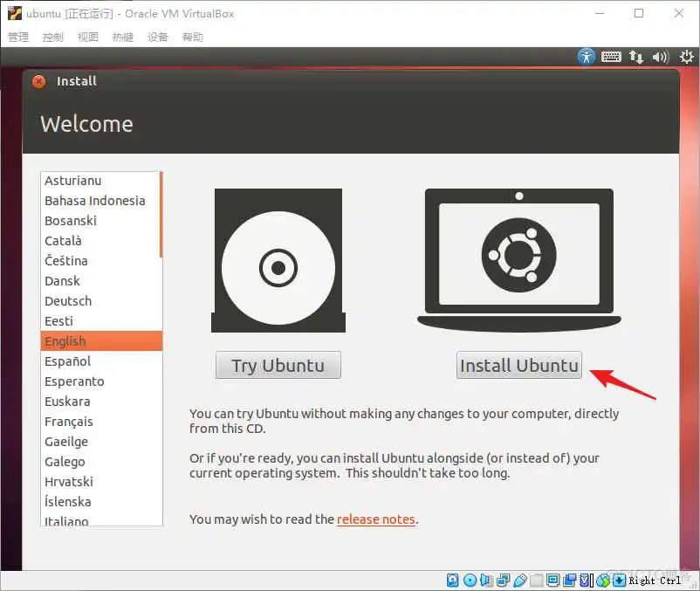This screenshot has height=591, width=700.
Task: Open the 控制 menu in the menu bar
Action: (x=52, y=37)
